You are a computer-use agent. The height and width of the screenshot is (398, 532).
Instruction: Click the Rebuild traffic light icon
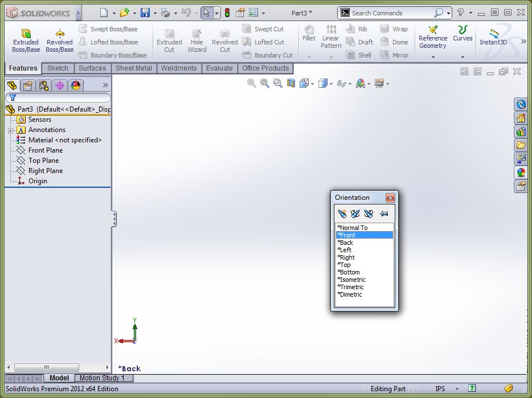227,13
